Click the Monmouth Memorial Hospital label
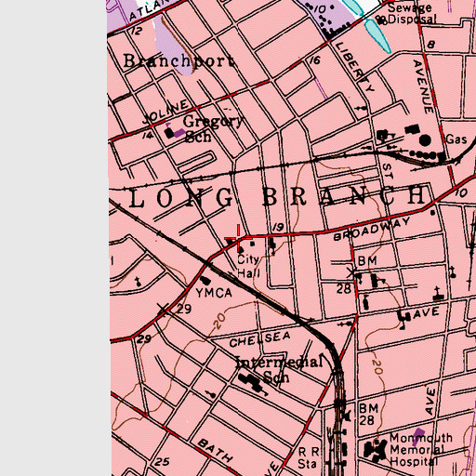Image resolution: width=476 pixels, height=476 pixels. (420, 450)
